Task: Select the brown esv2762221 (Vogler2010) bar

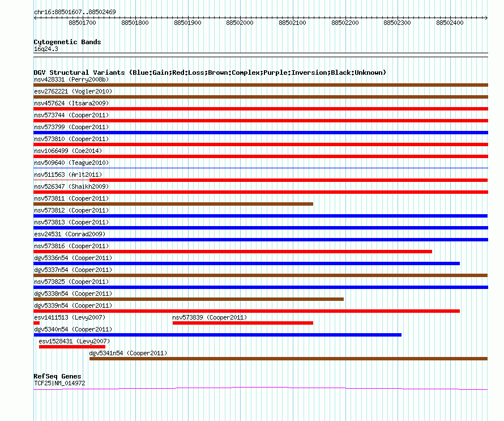Action: pos(260,97)
